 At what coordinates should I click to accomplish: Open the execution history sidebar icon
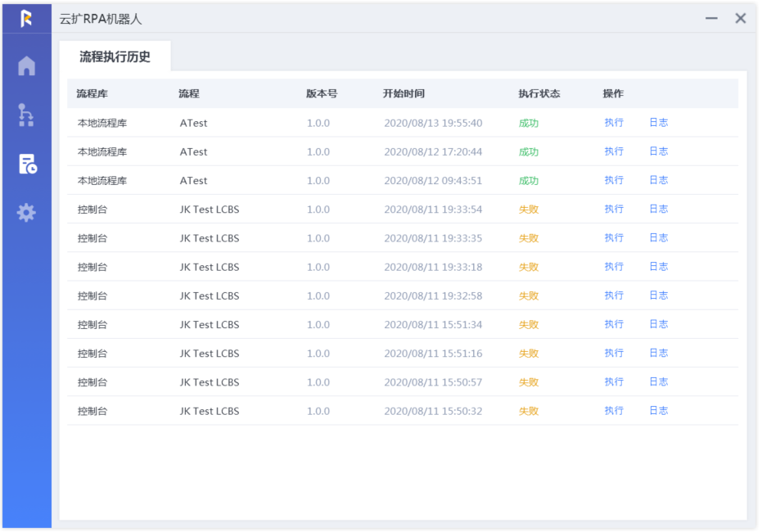pyautogui.click(x=28, y=164)
